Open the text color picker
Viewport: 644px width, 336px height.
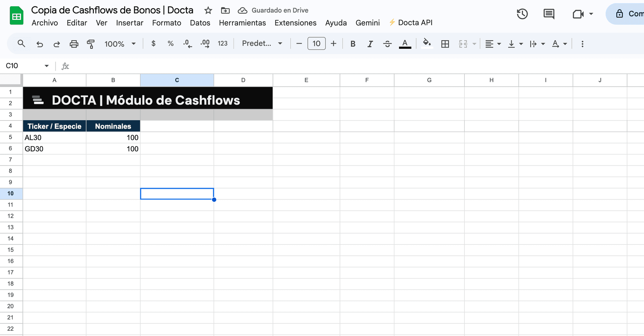405,44
